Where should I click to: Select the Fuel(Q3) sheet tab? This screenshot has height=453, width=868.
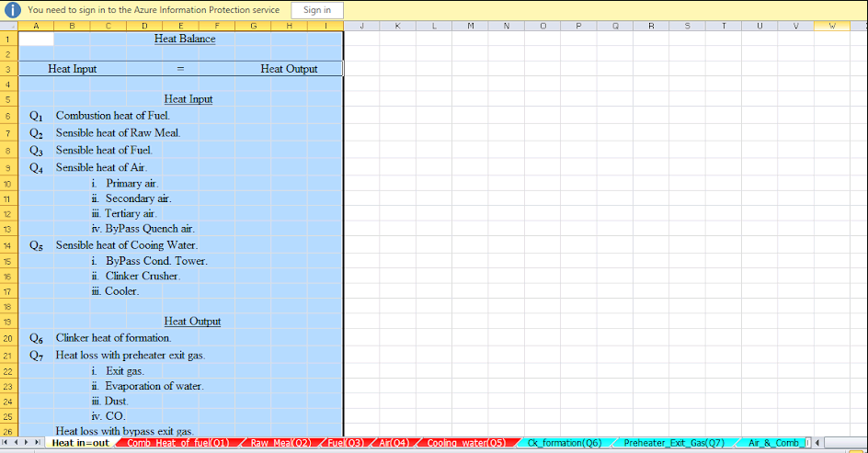coord(346,443)
